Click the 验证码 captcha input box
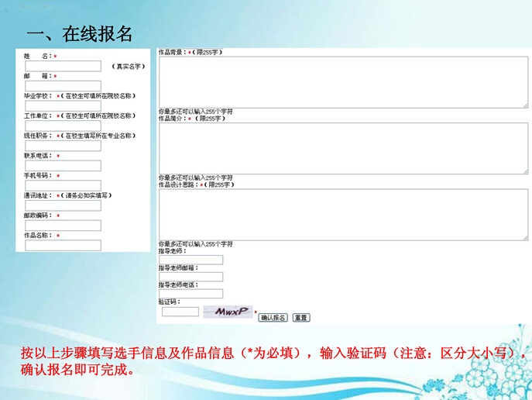The width and height of the screenshot is (532, 400). (x=180, y=312)
